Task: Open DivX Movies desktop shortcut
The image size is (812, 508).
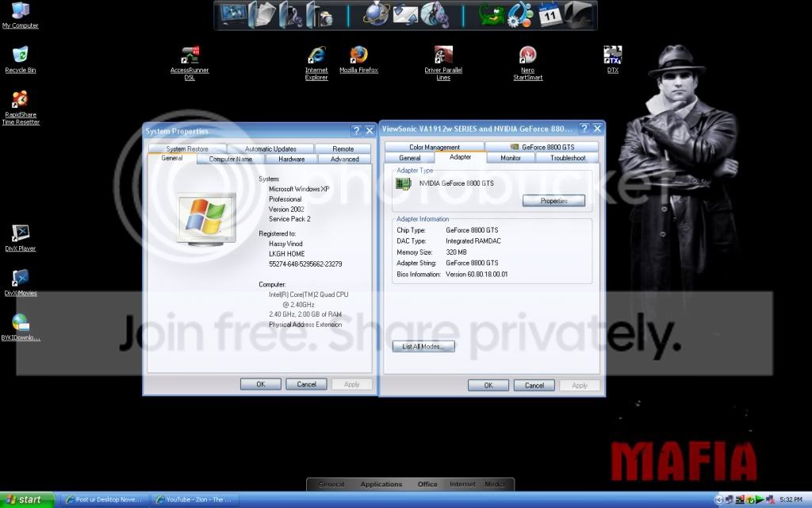Action: tap(20, 283)
